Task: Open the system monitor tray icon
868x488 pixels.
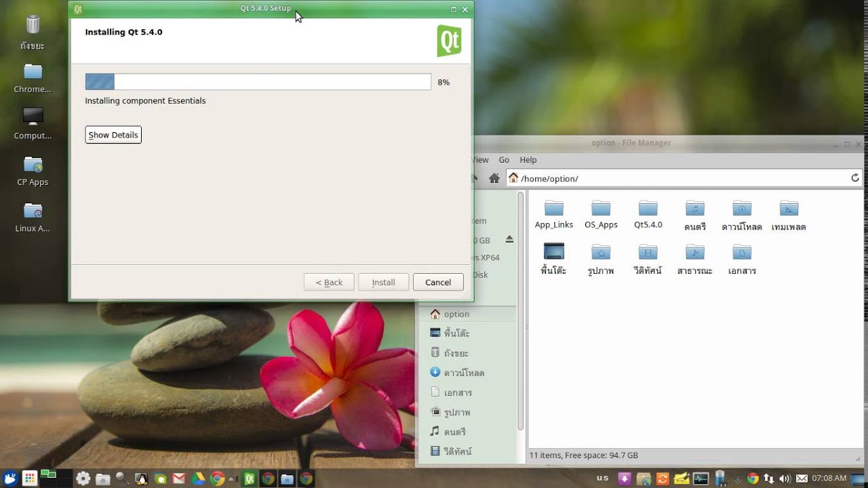Action: click(701, 479)
